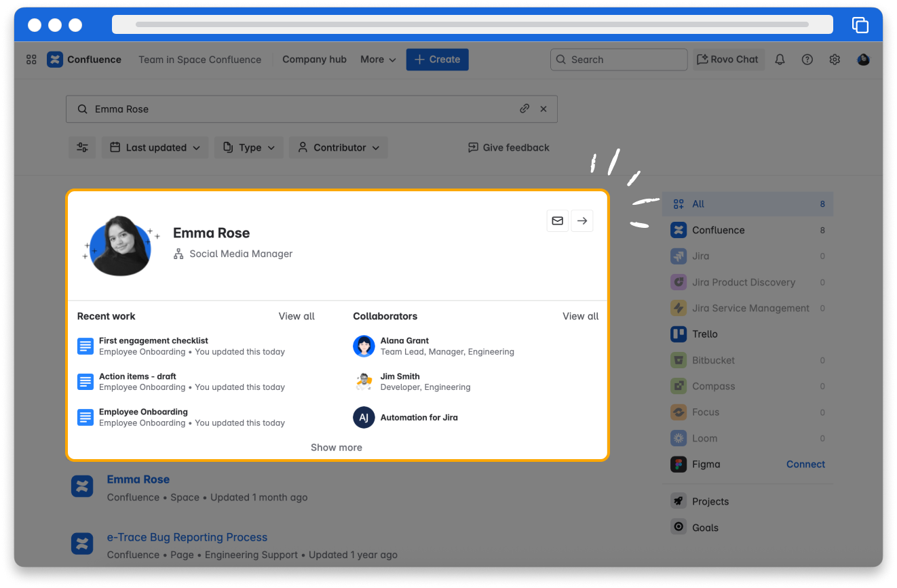Open the filter sliders button
The height and width of the screenshot is (588, 897).
[x=82, y=147]
